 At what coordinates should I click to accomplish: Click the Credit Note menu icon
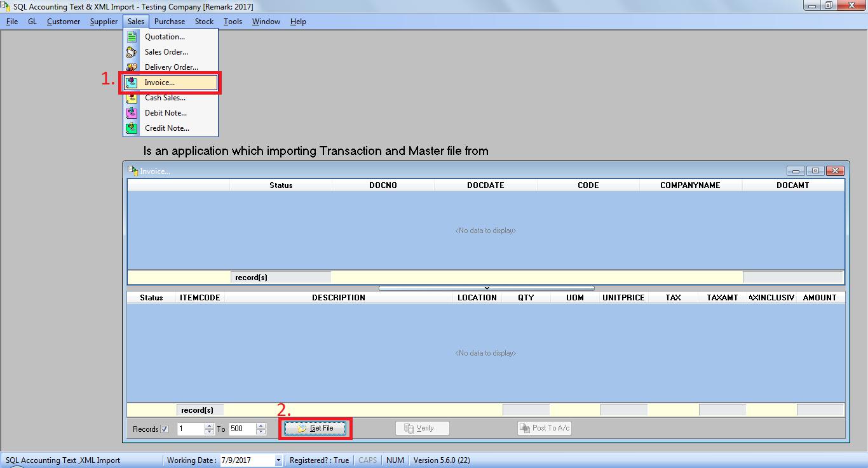(x=132, y=128)
